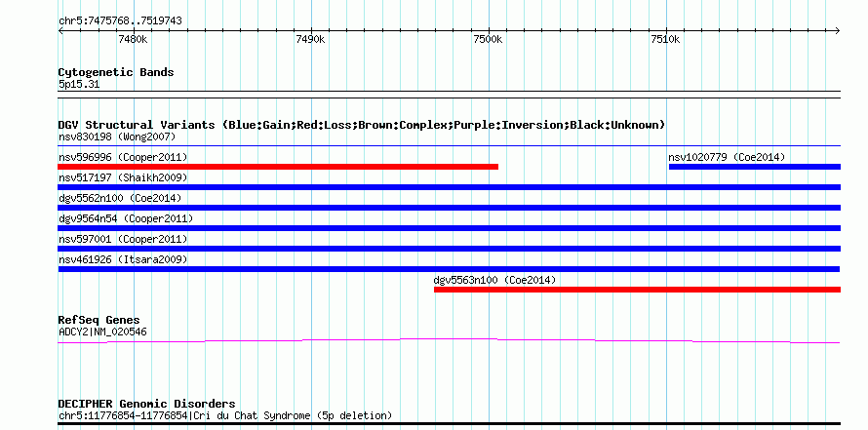This screenshot has height=430, width=868.
Task: Click the black Cri du Chat deletion bar
Action: pyautogui.click(x=449, y=423)
